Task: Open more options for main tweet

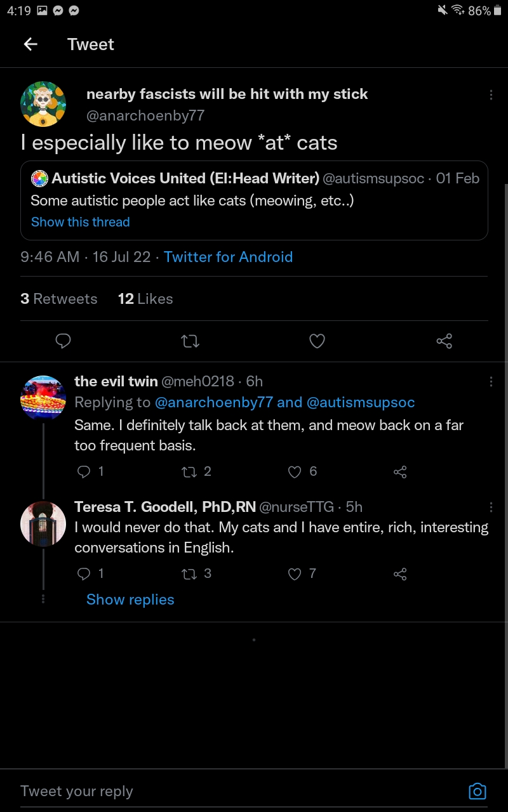Action: point(491,95)
